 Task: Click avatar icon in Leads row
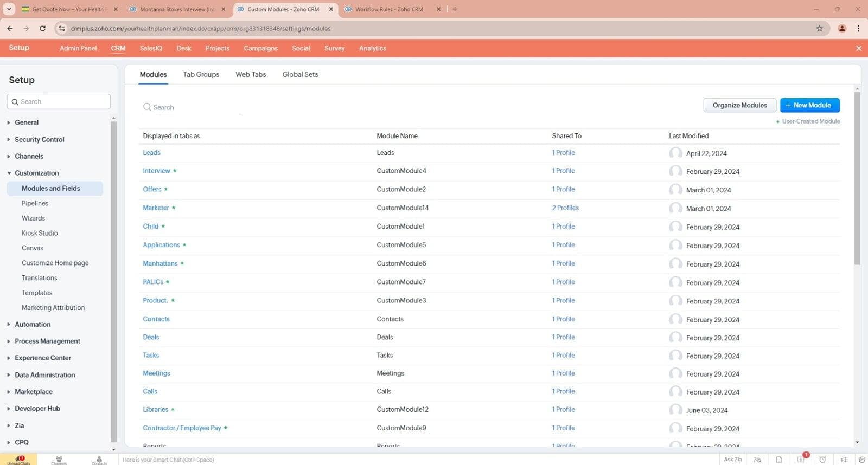pyautogui.click(x=675, y=153)
